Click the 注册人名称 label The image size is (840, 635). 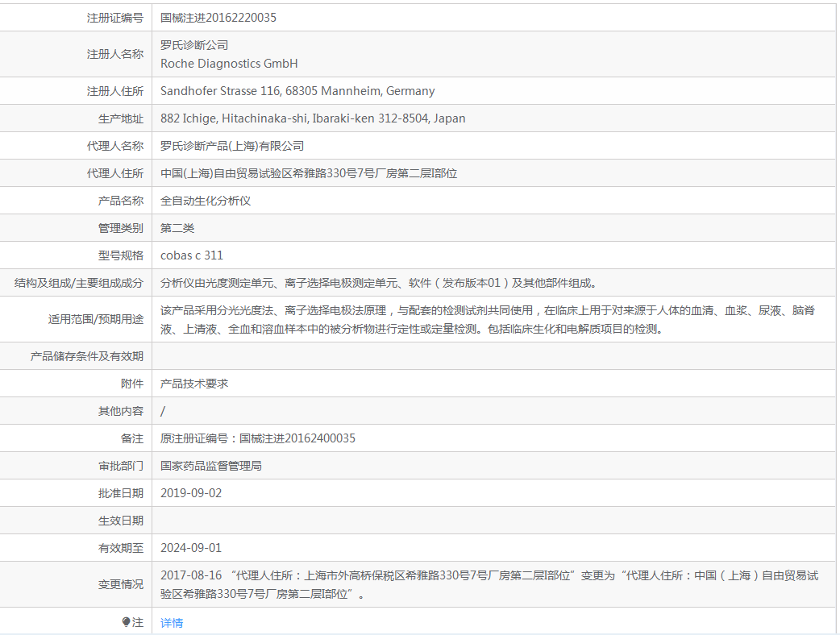pos(115,54)
